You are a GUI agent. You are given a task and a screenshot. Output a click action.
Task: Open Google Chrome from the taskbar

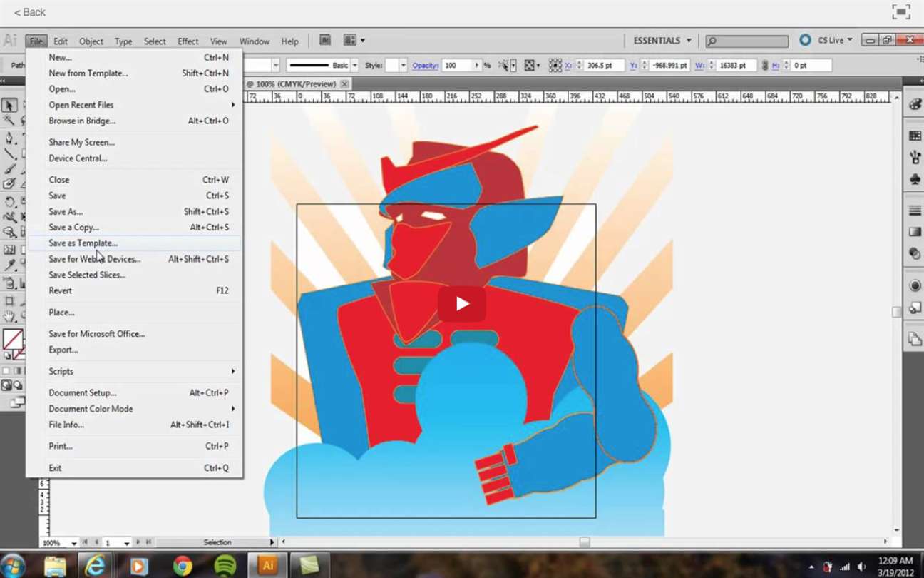(x=183, y=566)
